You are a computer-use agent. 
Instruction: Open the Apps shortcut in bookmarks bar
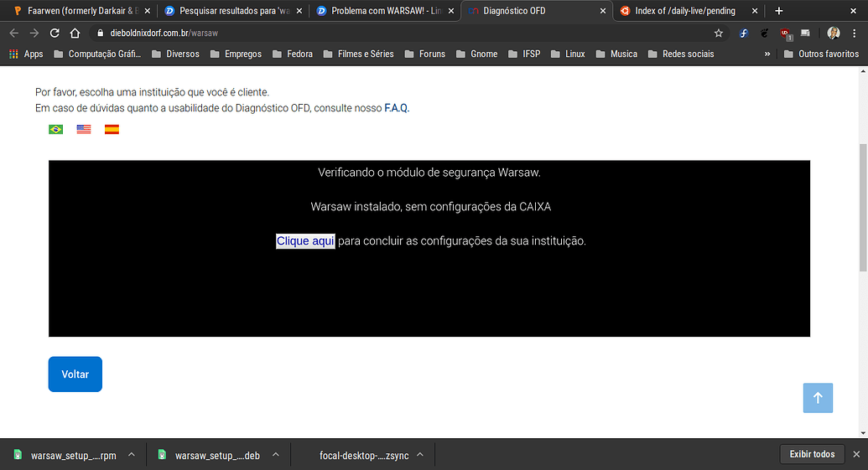click(x=26, y=54)
